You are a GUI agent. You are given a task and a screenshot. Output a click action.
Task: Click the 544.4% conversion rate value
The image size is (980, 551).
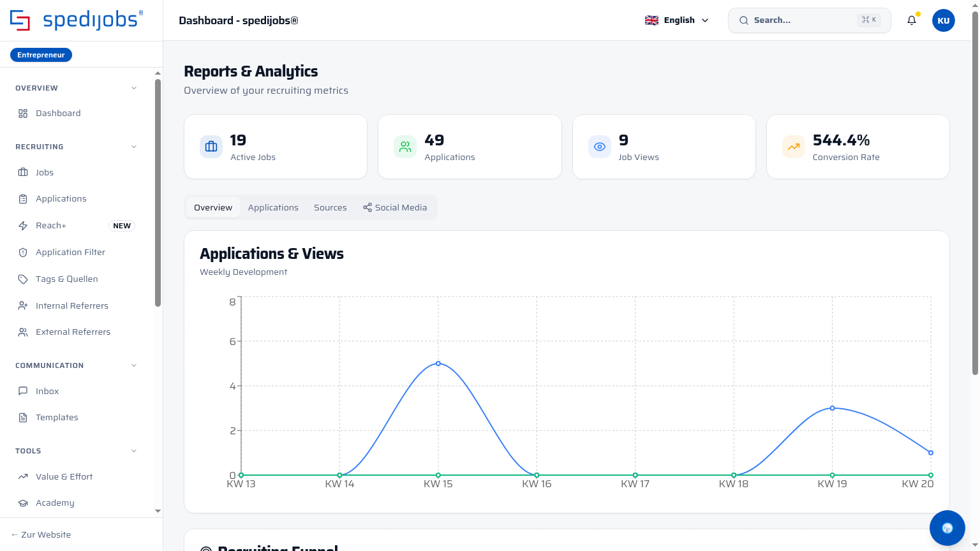click(841, 140)
